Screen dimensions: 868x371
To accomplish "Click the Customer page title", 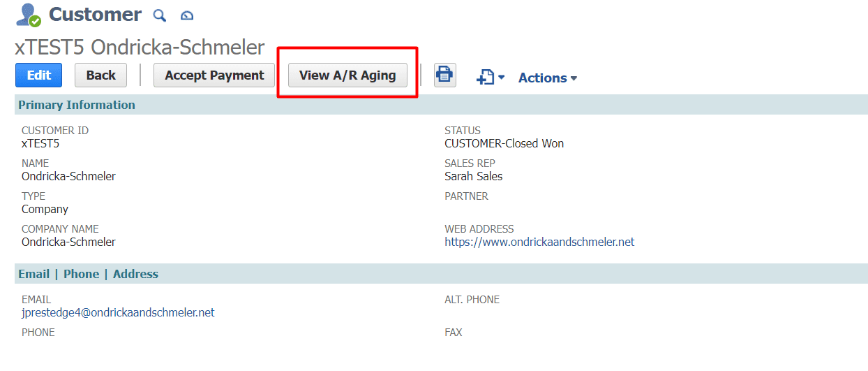I will pyautogui.click(x=95, y=14).
